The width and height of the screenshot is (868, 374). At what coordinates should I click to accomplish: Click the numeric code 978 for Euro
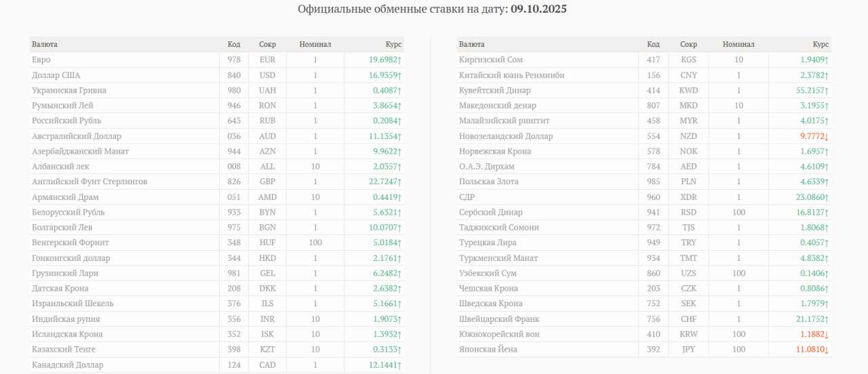pyautogui.click(x=234, y=60)
